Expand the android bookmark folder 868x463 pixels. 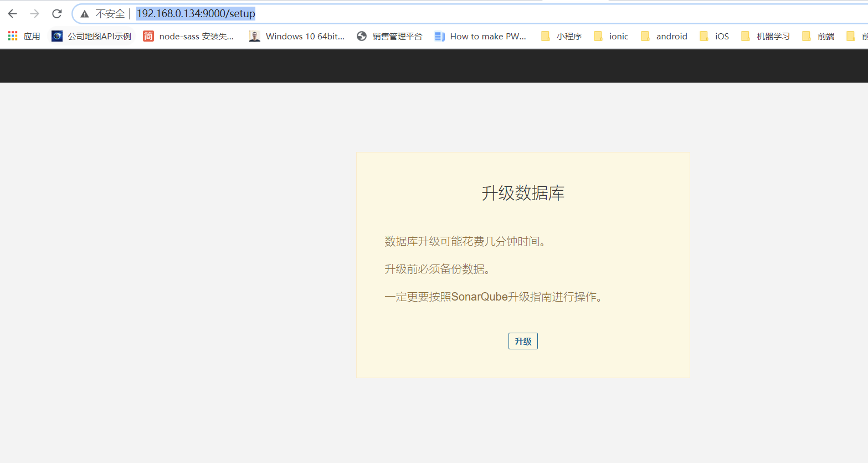tap(664, 37)
